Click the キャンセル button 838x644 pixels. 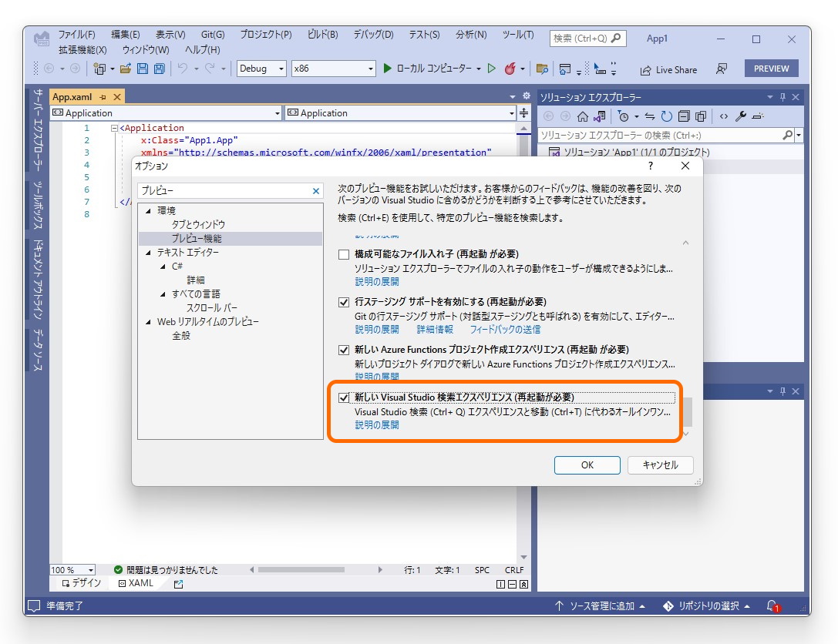point(660,465)
